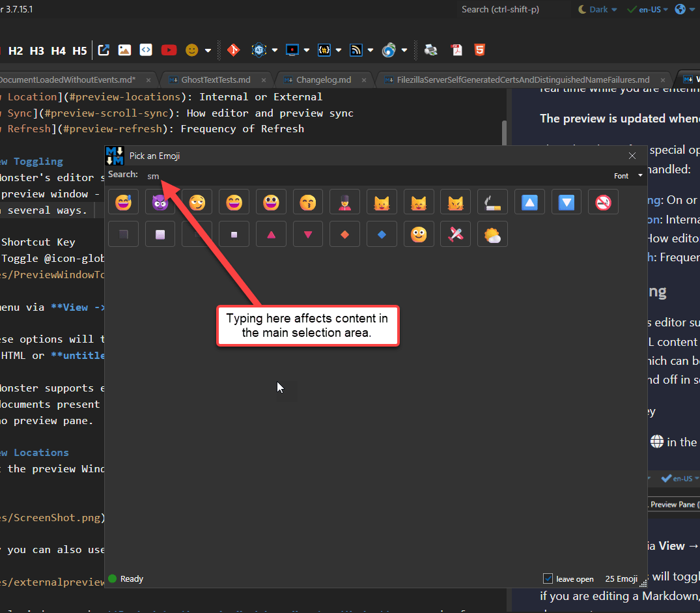Pick the sun behind cloud emoji
The width and height of the screenshot is (700, 613).
[x=492, y=235]
